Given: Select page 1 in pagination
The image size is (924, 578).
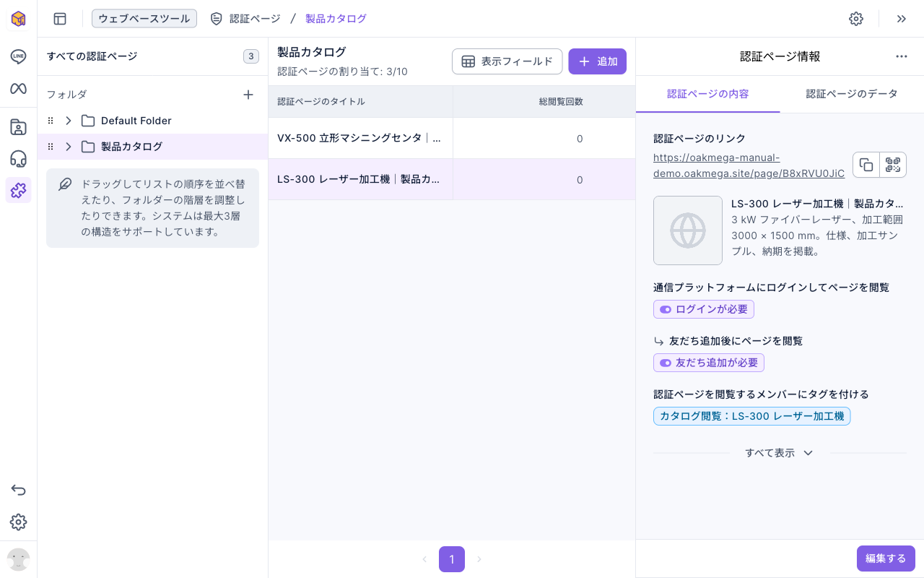Looking at the screenshot, I should pyautogui.click(x=452, y=559).
